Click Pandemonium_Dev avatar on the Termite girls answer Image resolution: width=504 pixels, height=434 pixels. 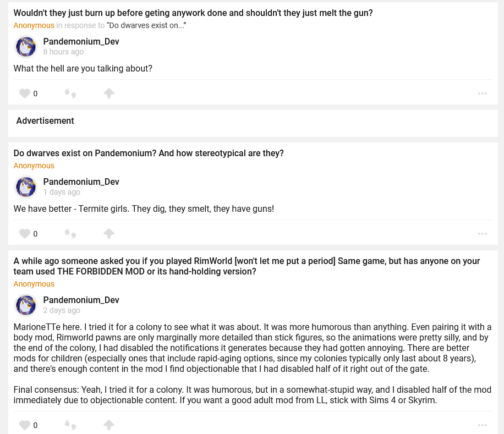pyautogui.click(x=26, y=187)
